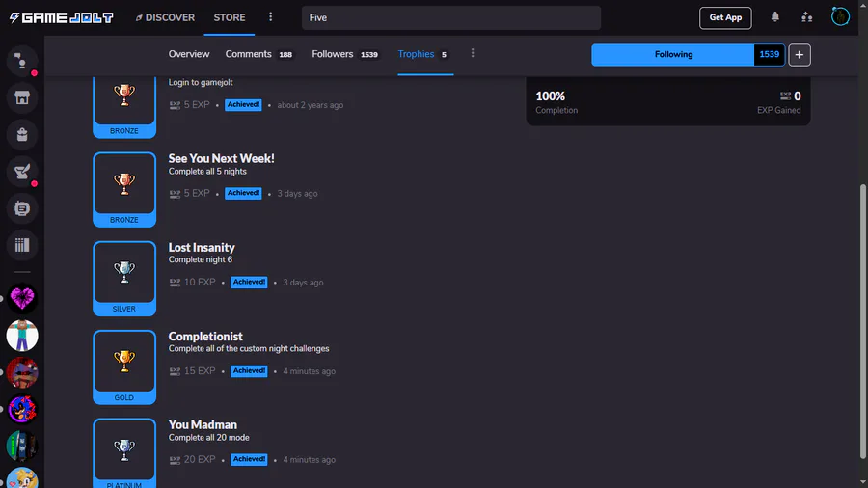Click the 100% Completion stat

556,102
